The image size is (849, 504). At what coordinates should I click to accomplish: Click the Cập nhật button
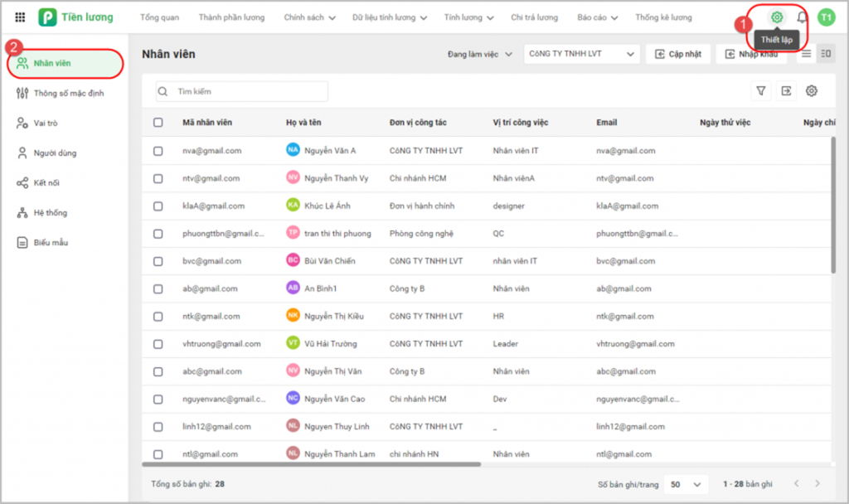[677, 54]
